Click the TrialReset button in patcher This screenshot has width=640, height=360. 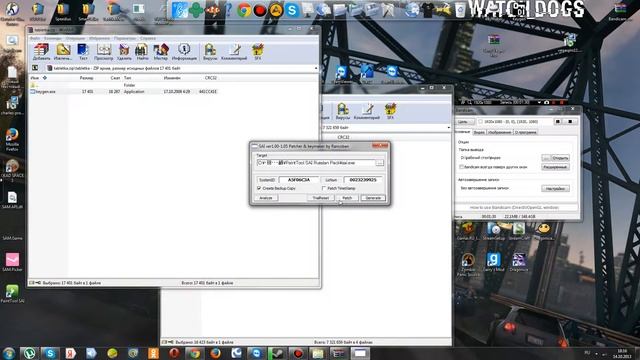320,198
